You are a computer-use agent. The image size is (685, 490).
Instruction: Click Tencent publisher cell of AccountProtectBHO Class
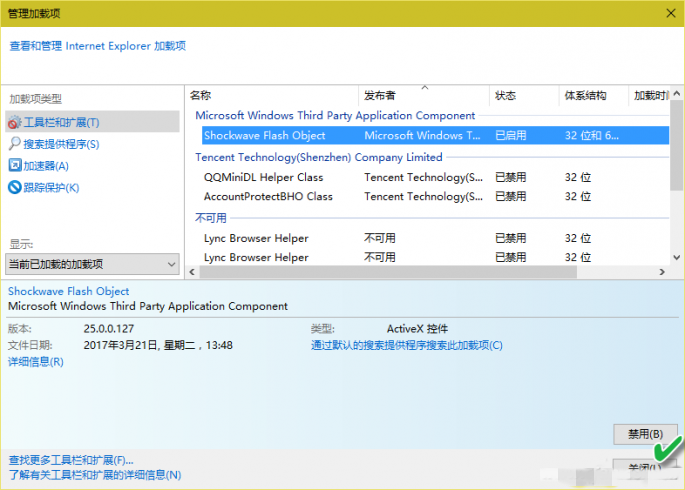[424, 197]
